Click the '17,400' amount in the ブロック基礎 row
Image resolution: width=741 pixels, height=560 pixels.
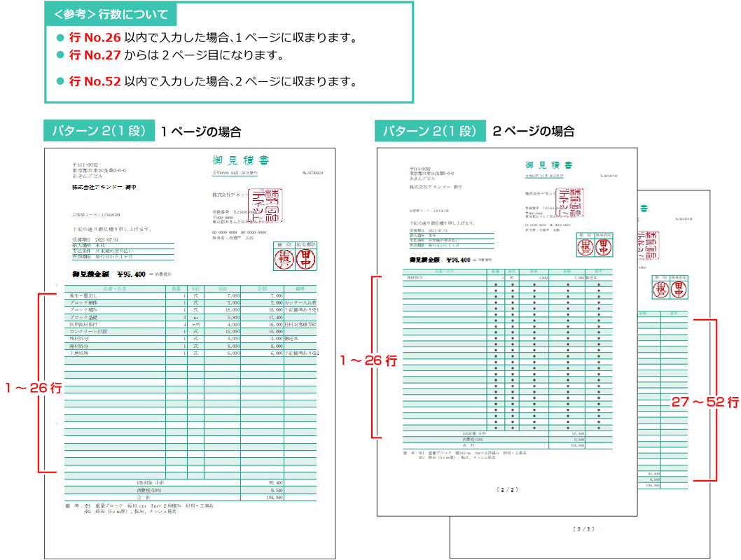(275, 317)
